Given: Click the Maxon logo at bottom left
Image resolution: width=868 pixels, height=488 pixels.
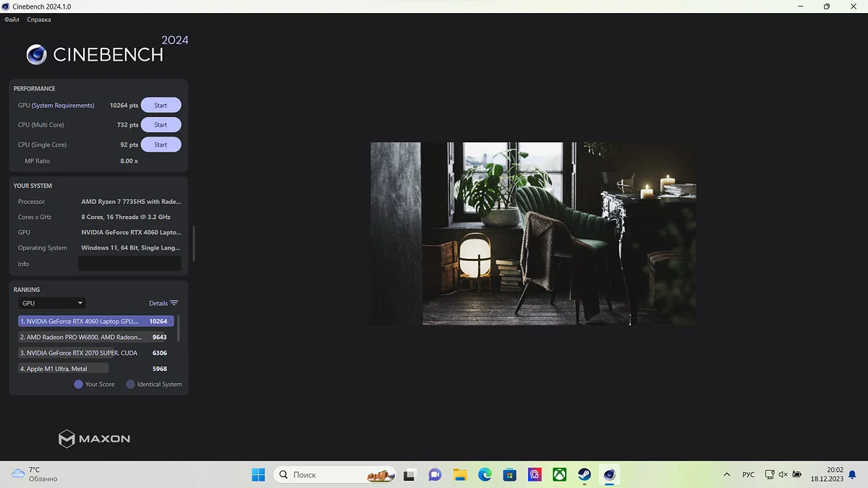Looking at the screenshot, I should (95, 438).
